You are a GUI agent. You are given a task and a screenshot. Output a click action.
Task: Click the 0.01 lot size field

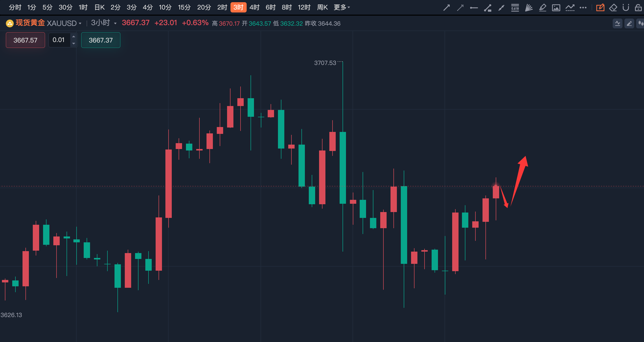[x=59, y=40]
